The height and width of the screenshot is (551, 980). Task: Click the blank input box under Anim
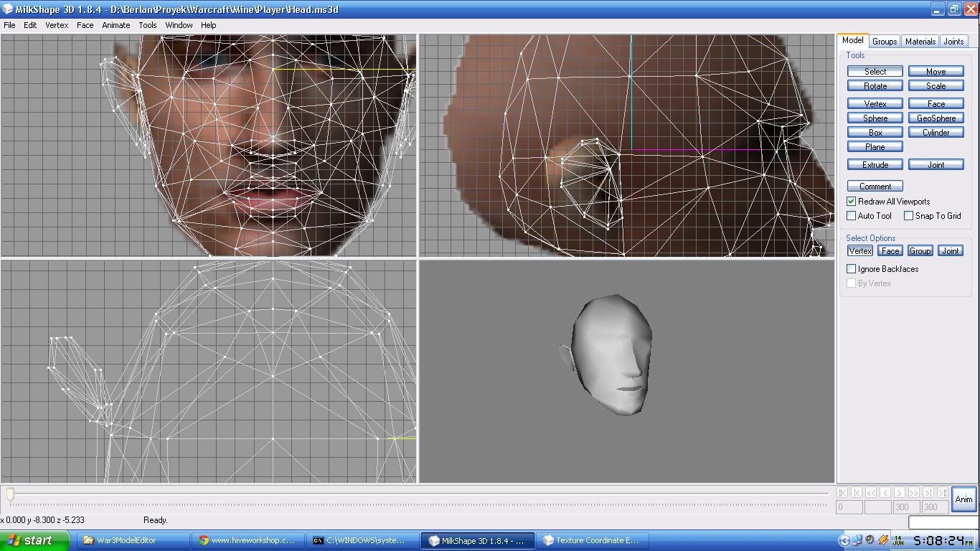tap(943, 522)
